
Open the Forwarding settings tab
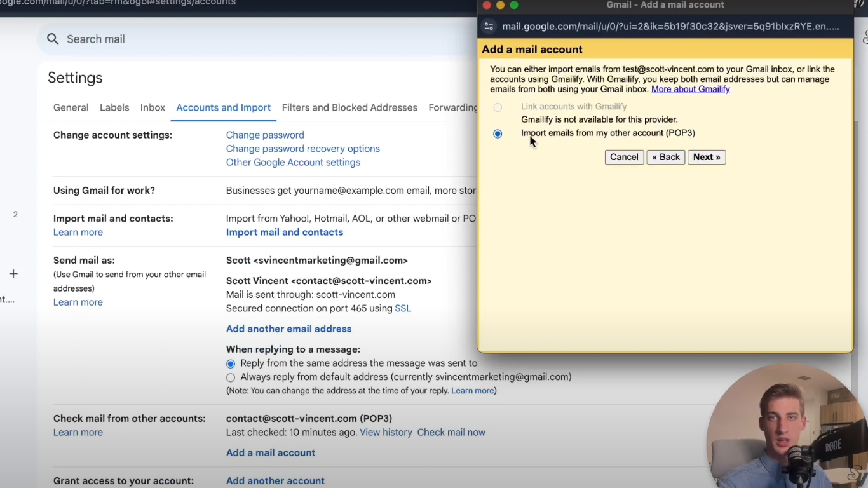452,107
